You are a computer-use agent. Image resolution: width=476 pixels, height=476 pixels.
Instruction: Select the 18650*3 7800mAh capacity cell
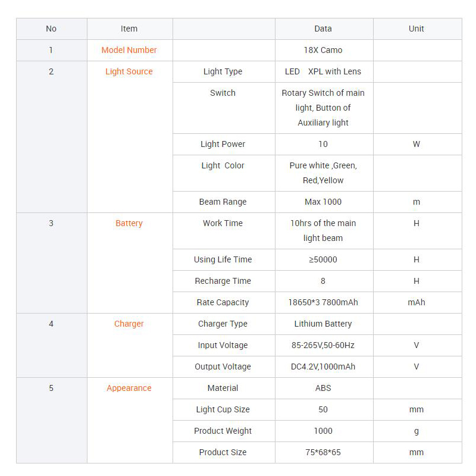click(323, 302)
